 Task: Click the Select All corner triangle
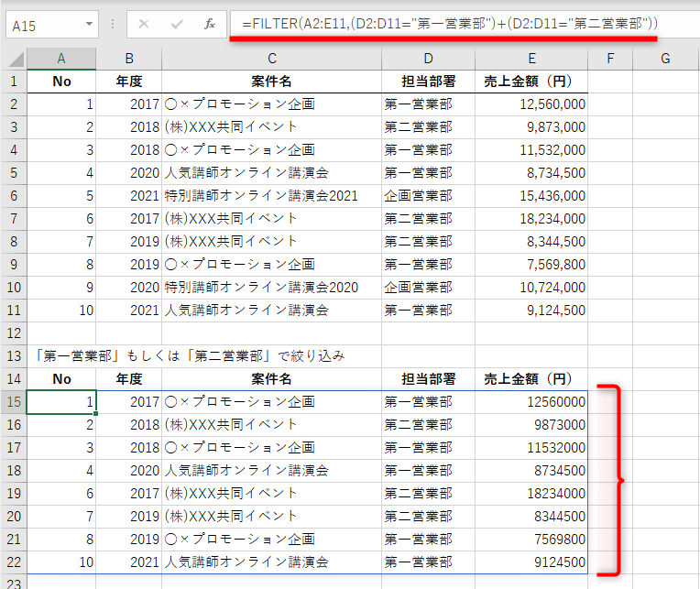coord(16,59)
